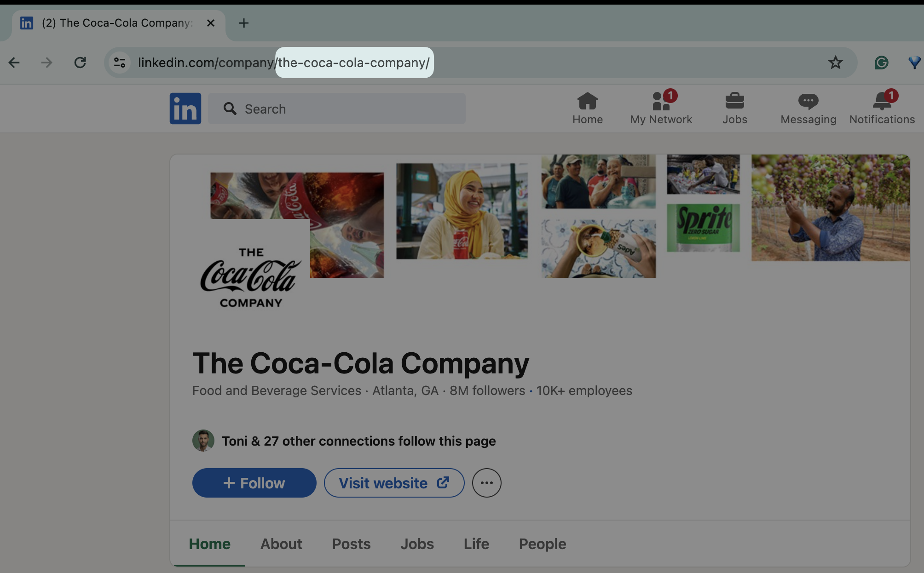Open site information in the address bar
The width and height of the screenshot is (924, 573).
point(119,63)
